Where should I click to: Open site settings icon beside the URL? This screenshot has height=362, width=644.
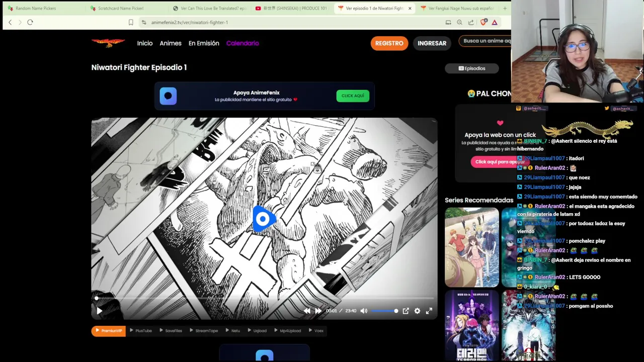144,22
